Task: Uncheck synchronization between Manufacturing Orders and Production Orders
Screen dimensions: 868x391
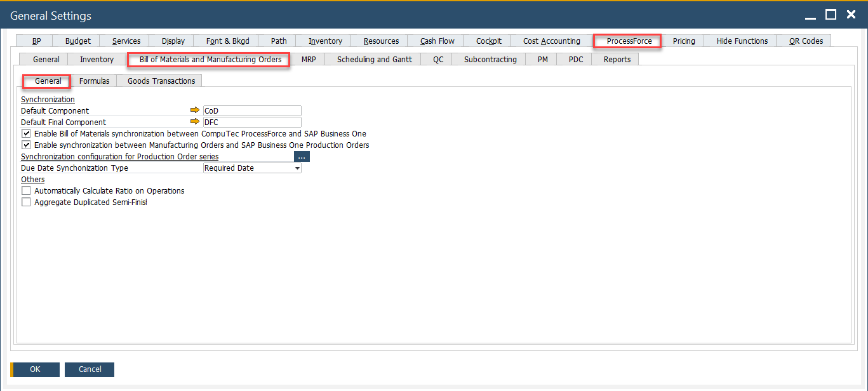Action: pos(26,145)
